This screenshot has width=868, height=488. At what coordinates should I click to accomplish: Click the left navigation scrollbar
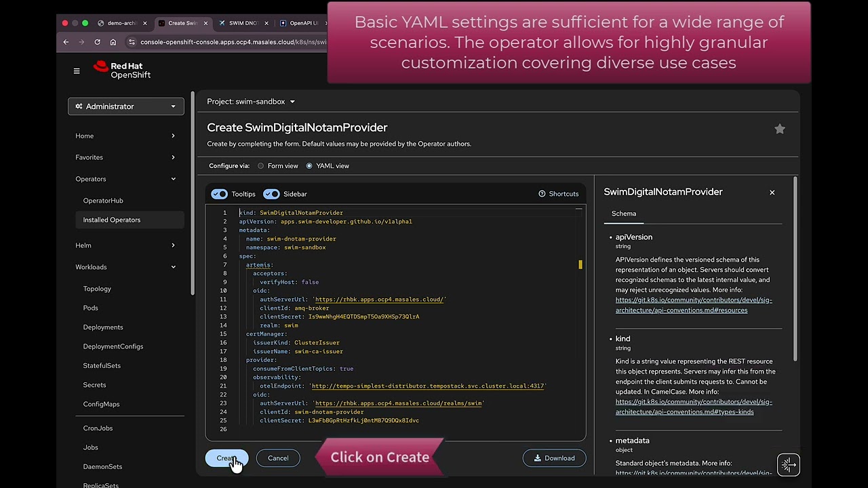pos(193,193)
